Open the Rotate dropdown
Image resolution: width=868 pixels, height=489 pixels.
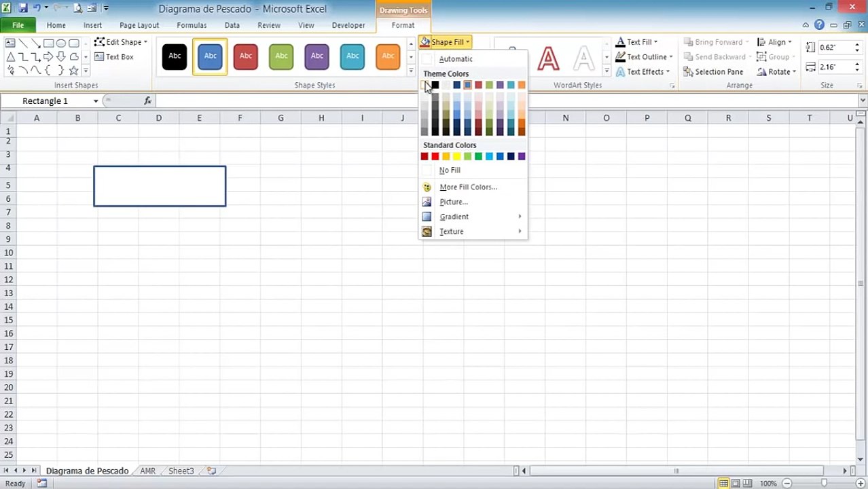(x=776, y=72)
